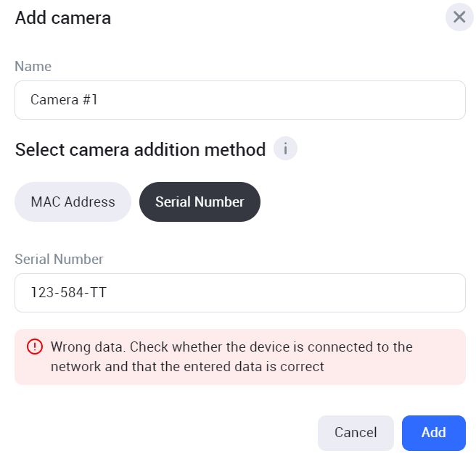The height and width of the screenshot is (456, 476).
Task: Click the Name input field
Action: [239, 100]
